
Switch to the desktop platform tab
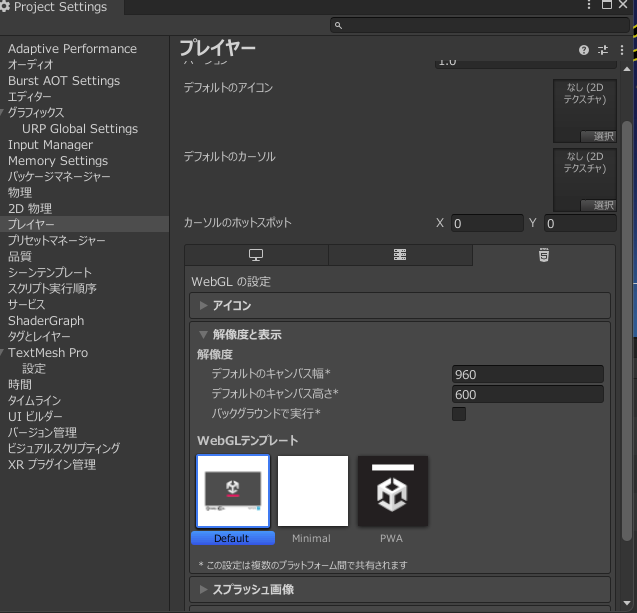point(256,255)
